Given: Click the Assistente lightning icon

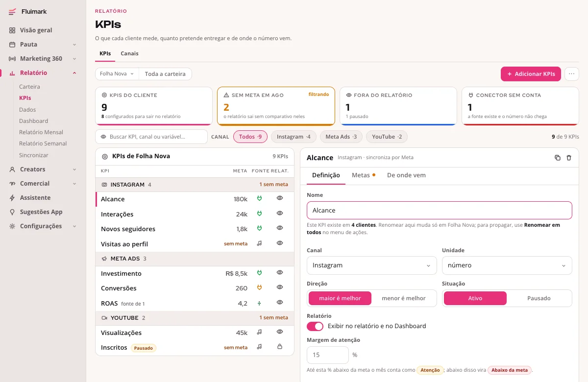Looking at the screenshot, I should (x=12, y=197).
